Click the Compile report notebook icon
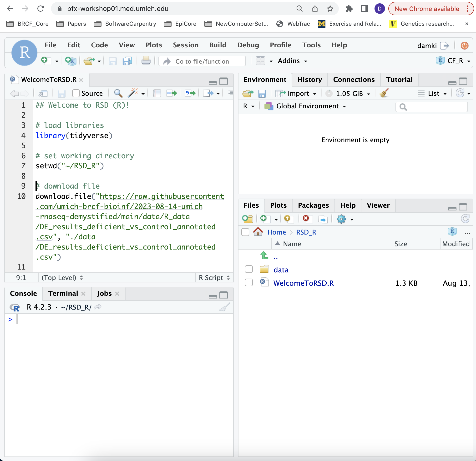This screenshot has height=461, width=476. coord(157,93)
